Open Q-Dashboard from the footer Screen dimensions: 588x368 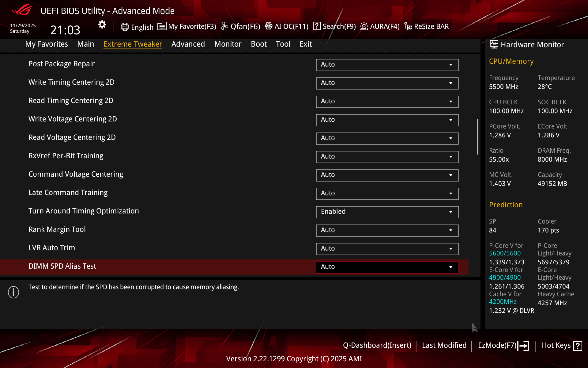point(377,345)
